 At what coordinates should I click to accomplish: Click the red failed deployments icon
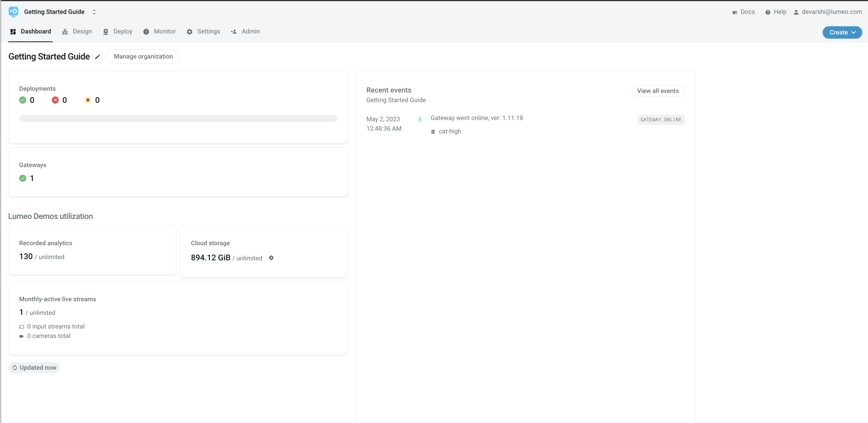pos(55,100)
